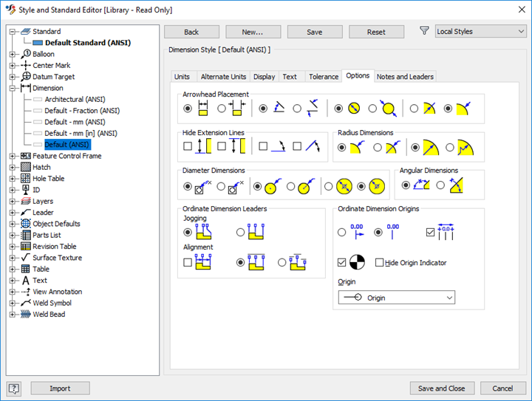Open the Local Styles filter dropdown
This screenshot has height=401, width=532.
tap(480, 32)
